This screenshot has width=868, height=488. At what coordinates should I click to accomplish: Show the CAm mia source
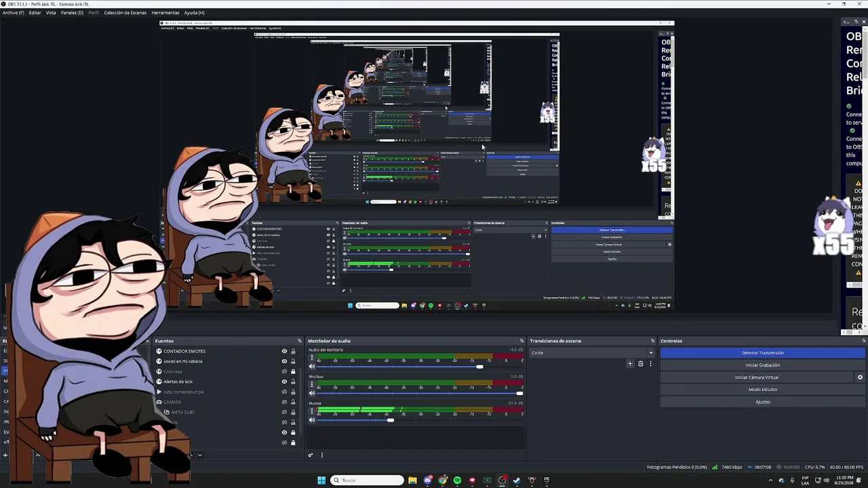coord(284,371)
